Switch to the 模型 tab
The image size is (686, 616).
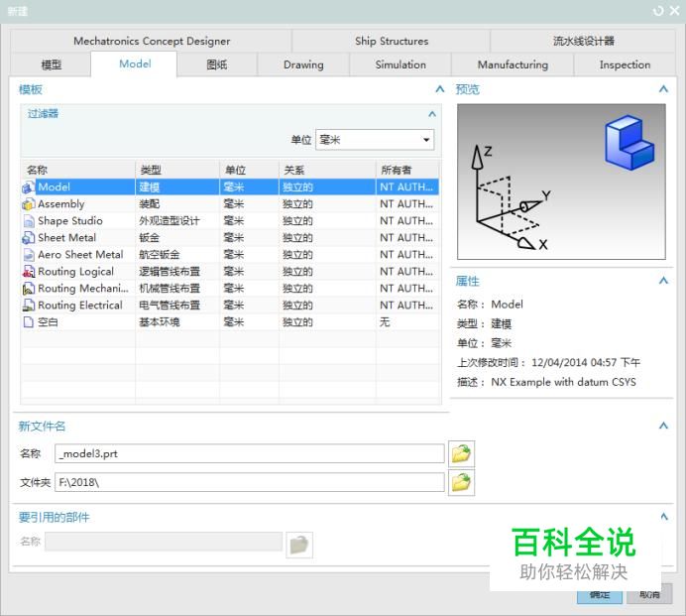[51, 64]
